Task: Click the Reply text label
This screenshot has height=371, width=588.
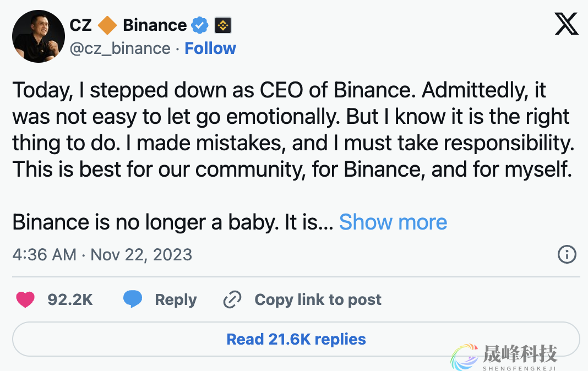Action: [x=176, y=300]
